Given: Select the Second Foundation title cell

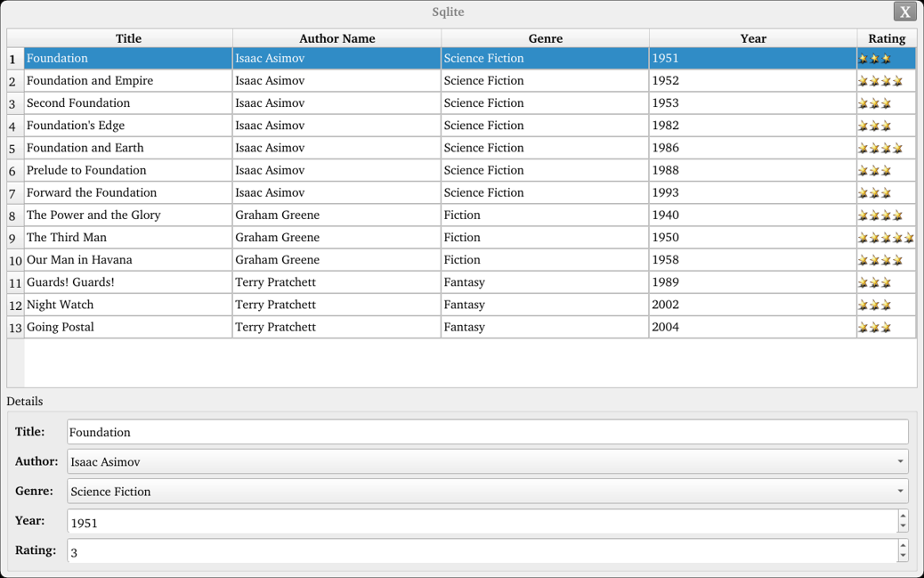Looking at the screenshot, I should pos(128,103).
